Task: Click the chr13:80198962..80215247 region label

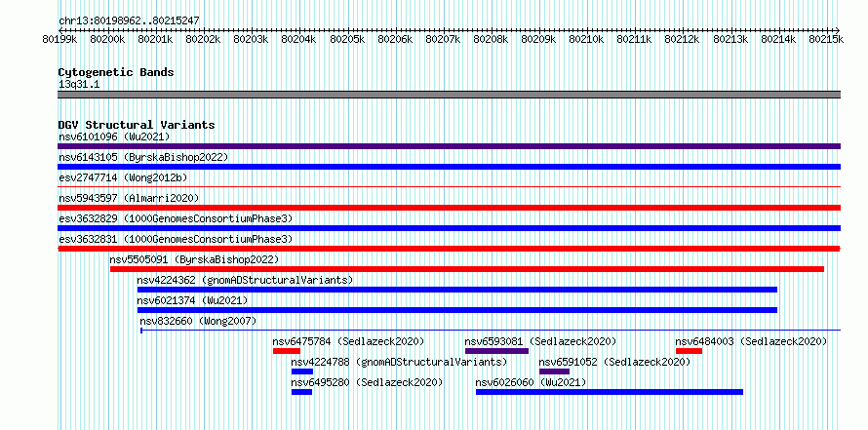Action: pos(129,20)
